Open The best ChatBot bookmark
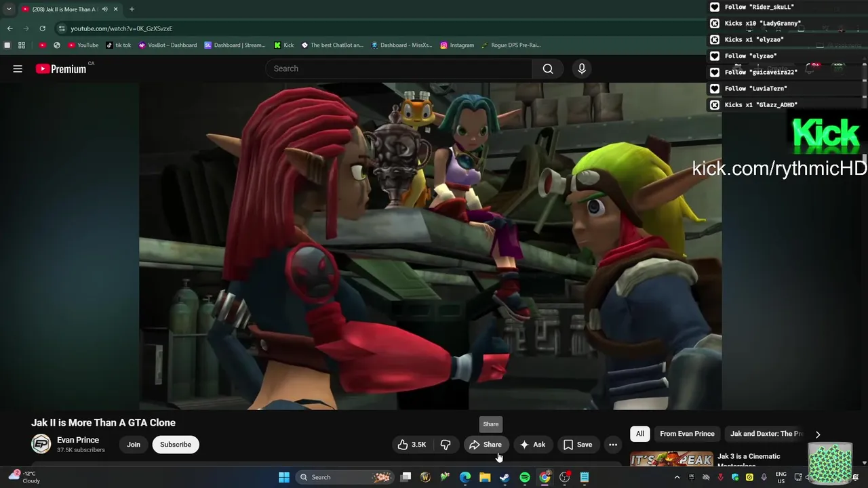868x488 pixels. [332, 45]
